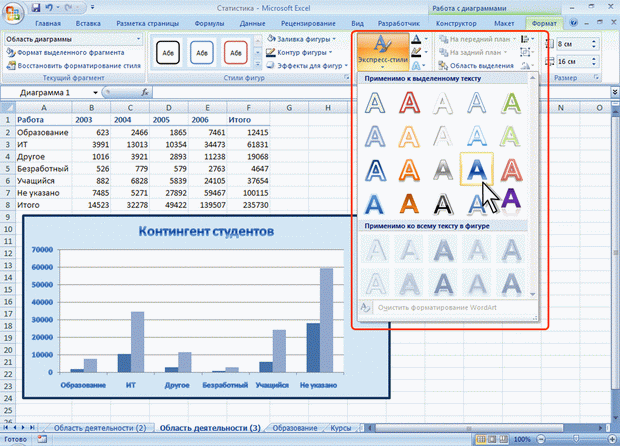The image size is (620, 446).
Task: Click the rotate objects icon
Action: pyautogui.click(x=526, y=66)
